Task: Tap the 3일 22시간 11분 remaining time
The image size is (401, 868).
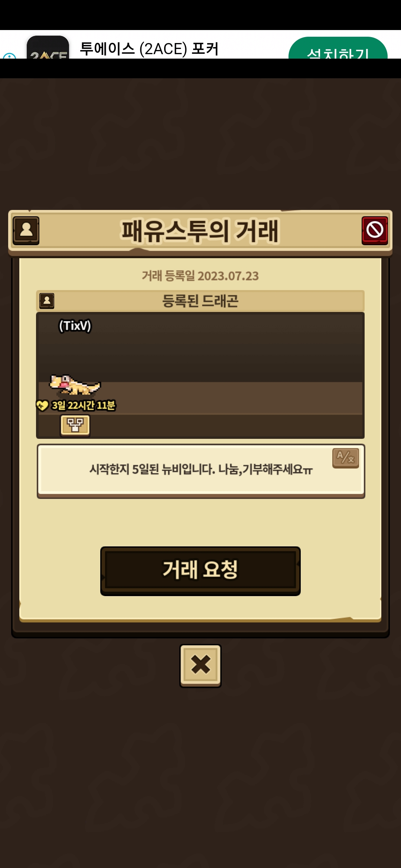Action: click(84, 405)
